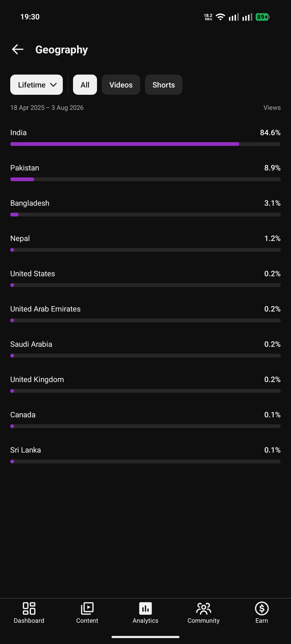
Task: Open the Content icon in bottom navigation
Action: (87, 608)
